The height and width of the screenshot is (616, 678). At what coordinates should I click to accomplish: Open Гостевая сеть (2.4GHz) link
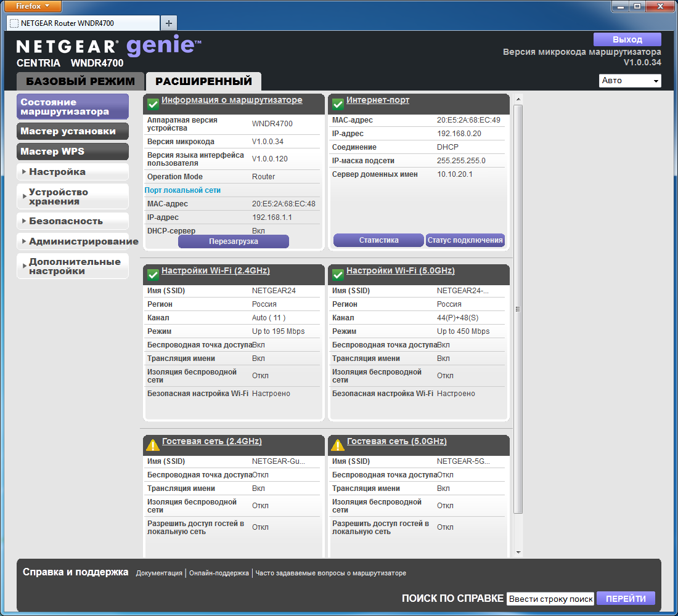[x=212, y=441]
